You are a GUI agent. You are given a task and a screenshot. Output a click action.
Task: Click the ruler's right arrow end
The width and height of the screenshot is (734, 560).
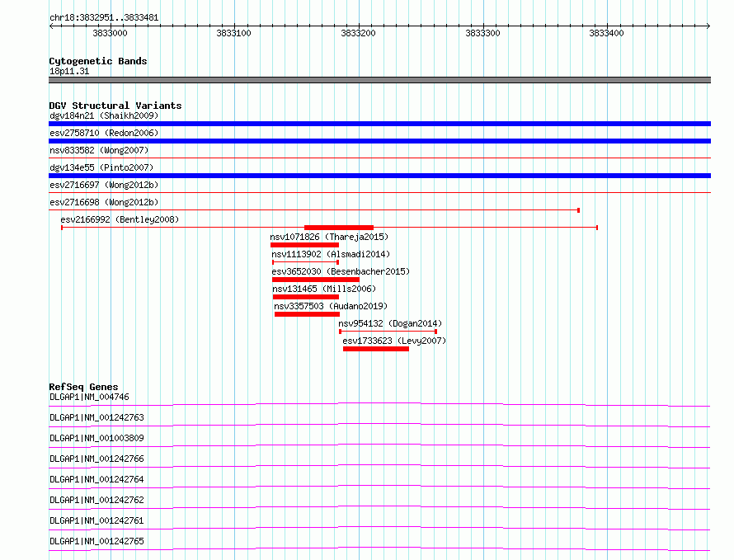click(708, 26)
